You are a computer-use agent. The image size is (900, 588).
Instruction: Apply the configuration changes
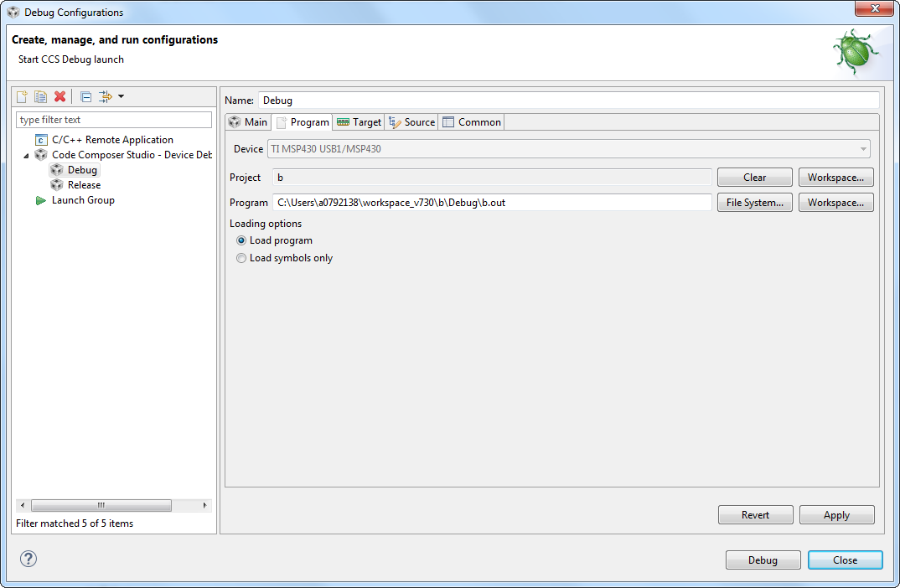837,515
